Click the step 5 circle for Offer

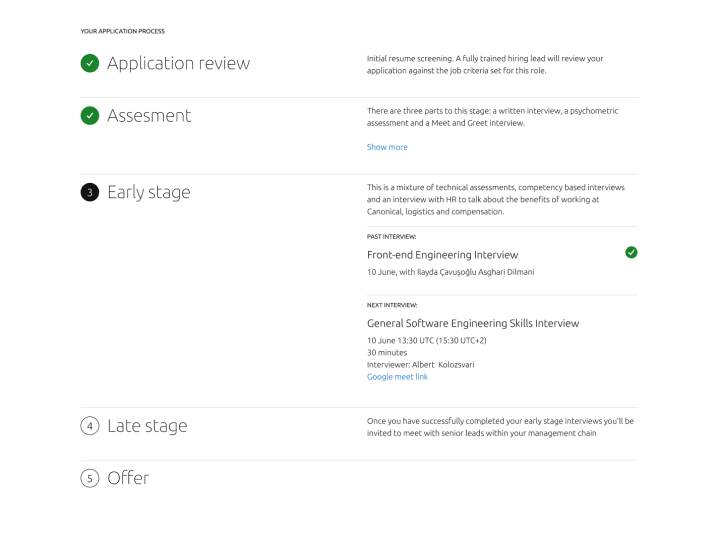[90, 479]
